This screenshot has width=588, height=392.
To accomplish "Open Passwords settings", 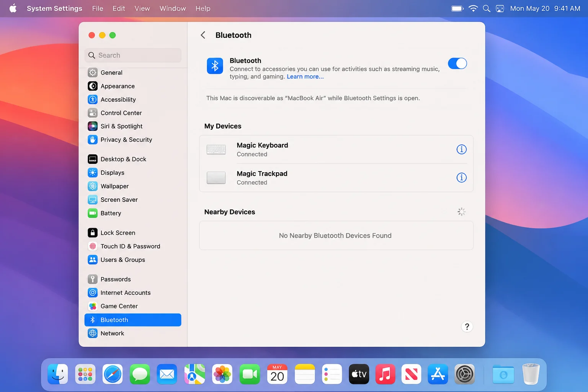I will [133, 279].
